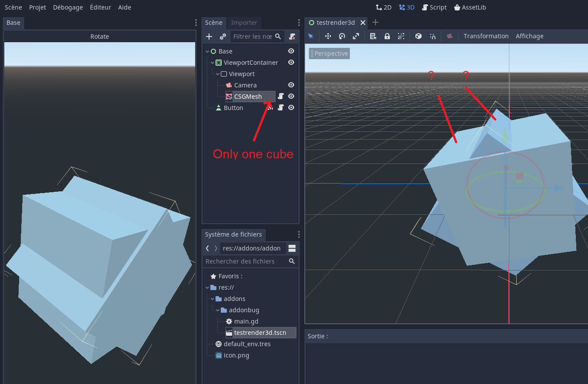The width and height of the screenshot is (588, 384).
Task: Select main.gd in the filesystem
Action: click(246, 321)
